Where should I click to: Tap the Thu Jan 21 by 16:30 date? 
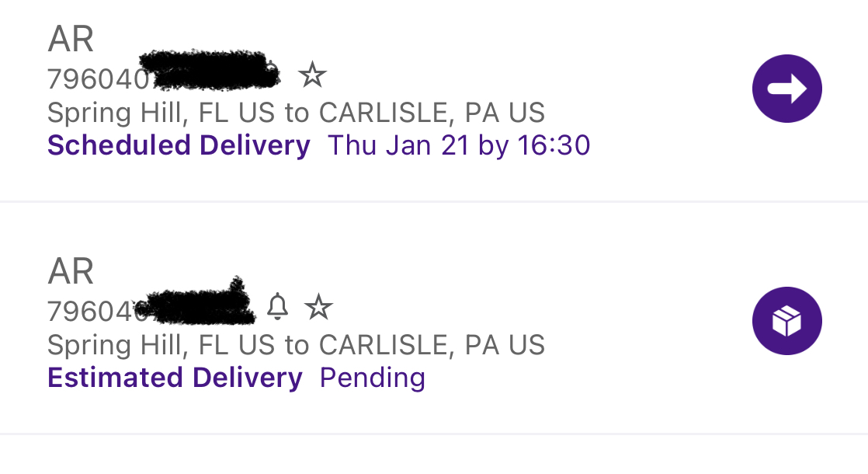[x=459, y=145]
